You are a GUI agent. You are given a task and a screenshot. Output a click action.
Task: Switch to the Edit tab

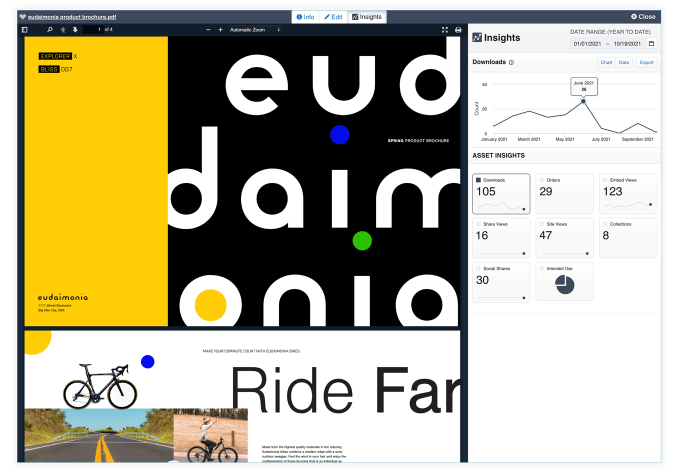coord(333,17)
